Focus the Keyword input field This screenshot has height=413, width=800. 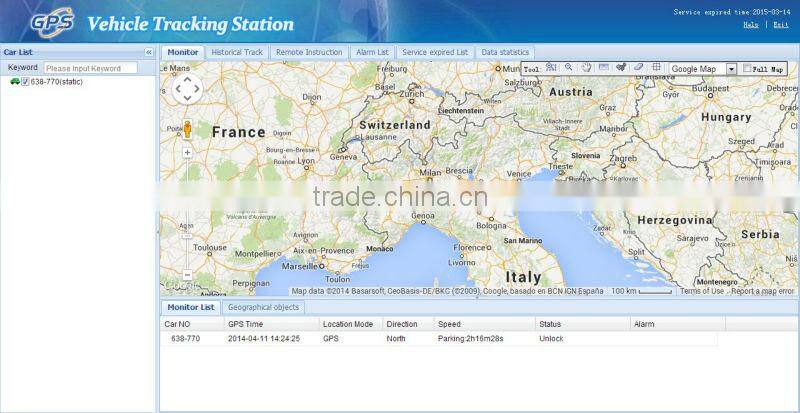(x=90, y=68)
